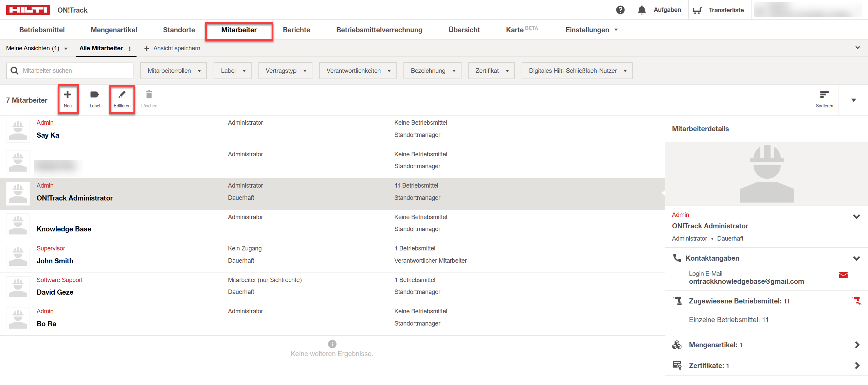Open the help question mark icon
868x385 pixels.
[620, 10]
